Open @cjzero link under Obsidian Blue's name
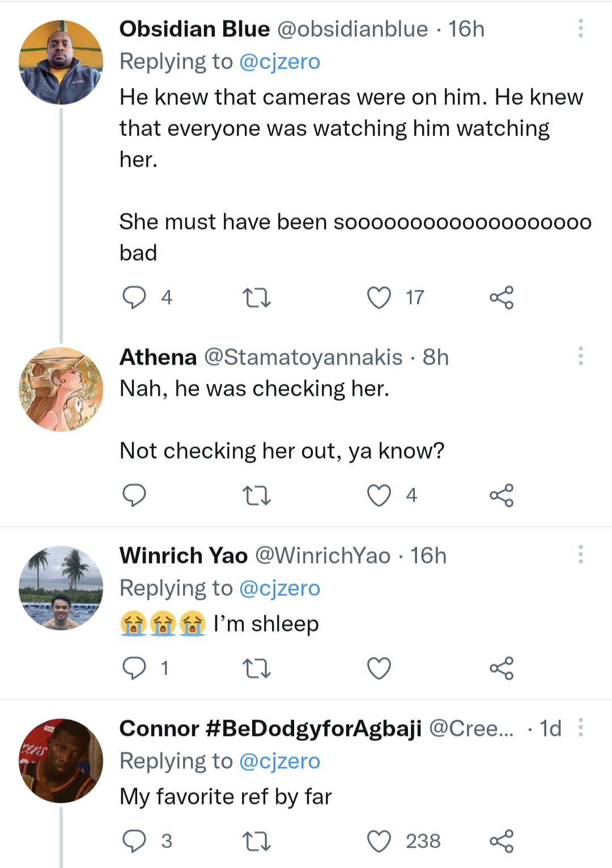 point(279,61)
